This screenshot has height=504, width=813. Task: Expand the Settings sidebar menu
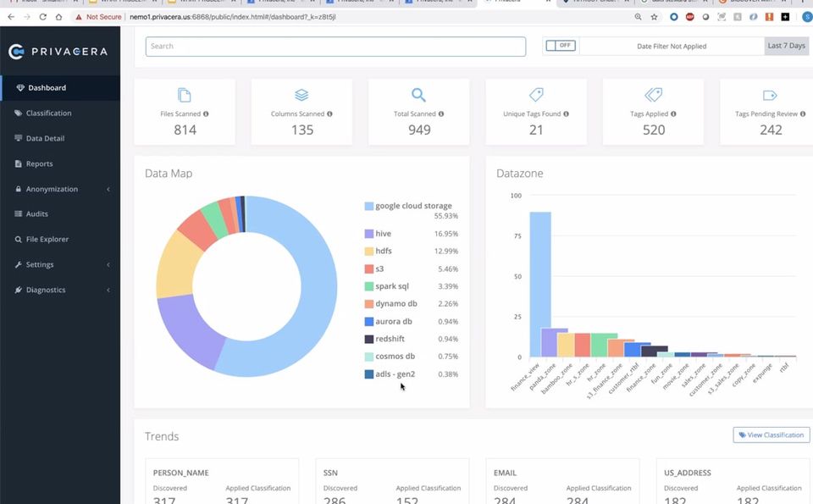[60, 264]
